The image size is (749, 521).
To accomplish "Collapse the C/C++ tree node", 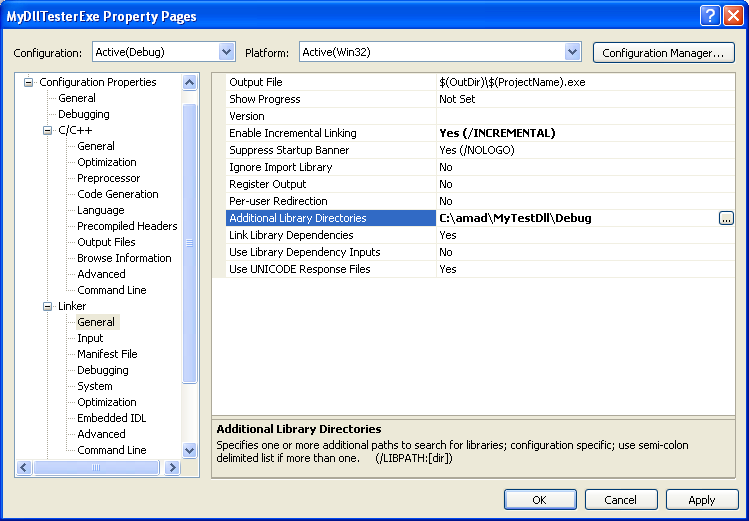I will coord(47,130).
